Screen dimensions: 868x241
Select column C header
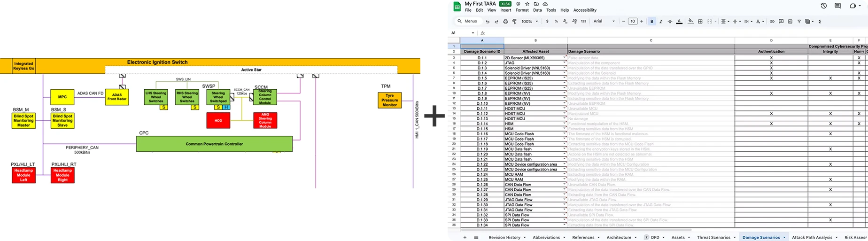point(651,40)
